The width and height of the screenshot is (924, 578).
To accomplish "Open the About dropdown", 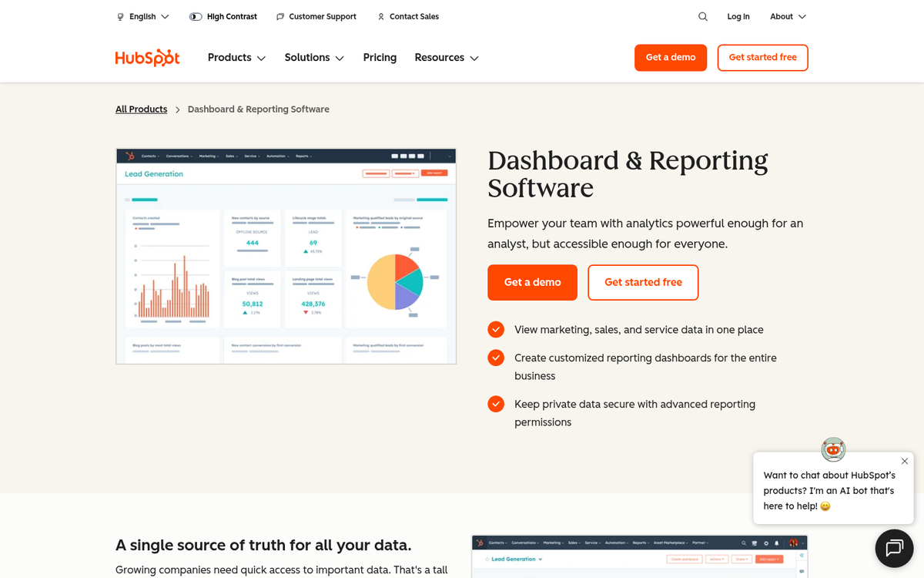I will [786, 16].
